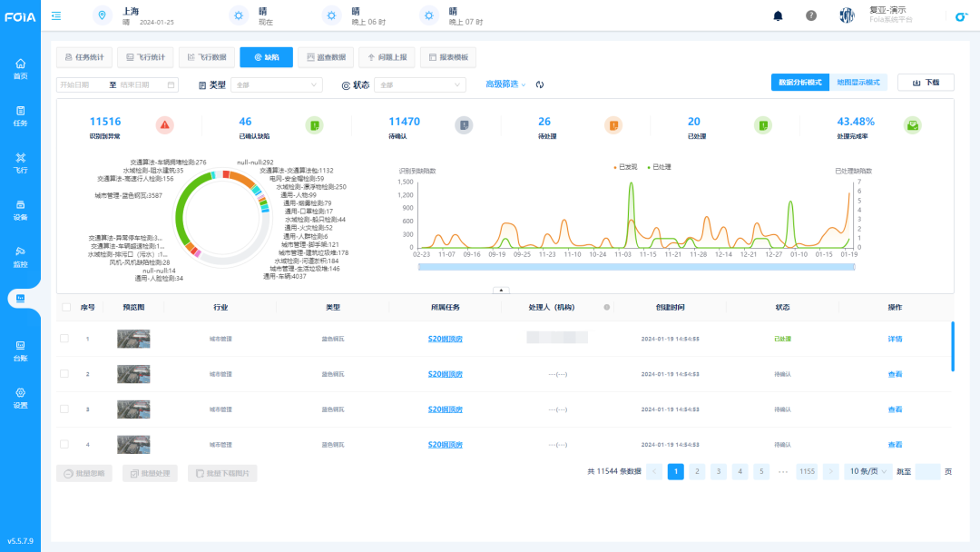
Task: Open the help question mark icon
Action: click(811, 15)
